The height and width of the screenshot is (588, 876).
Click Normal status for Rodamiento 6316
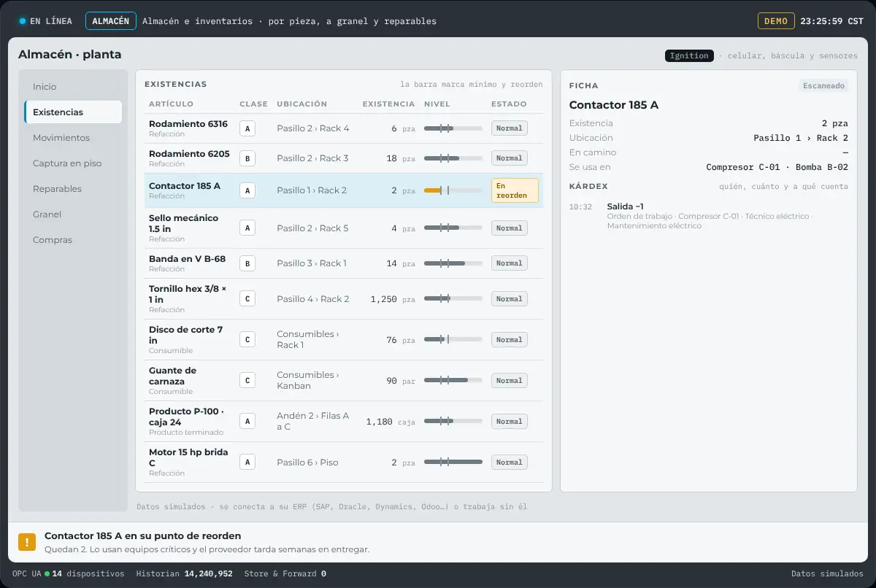pyautogui.click(x=510, y=128)
